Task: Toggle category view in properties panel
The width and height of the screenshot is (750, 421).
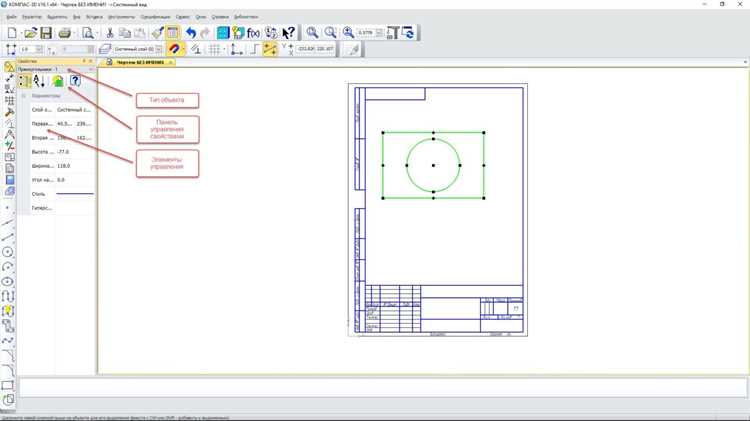Action: [24, 81]
